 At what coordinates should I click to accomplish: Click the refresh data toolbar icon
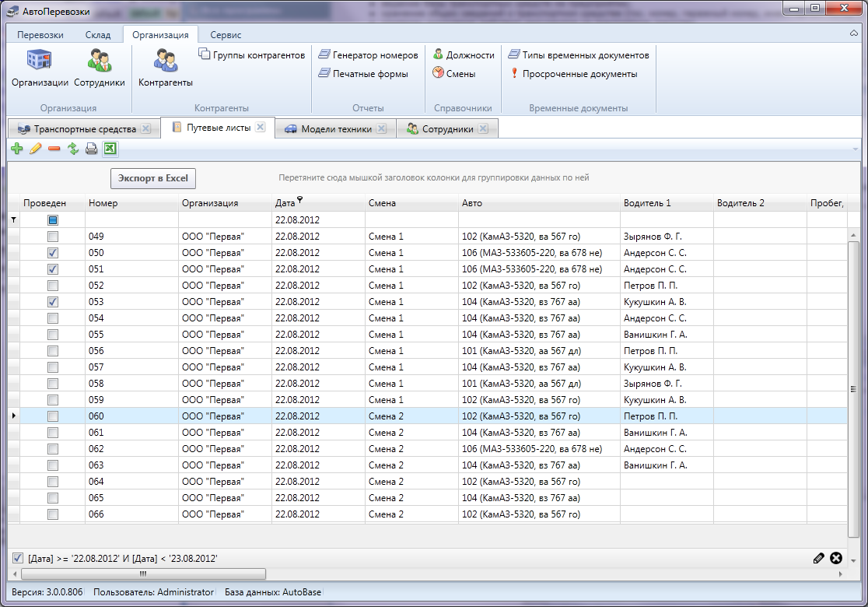point(73,149)
